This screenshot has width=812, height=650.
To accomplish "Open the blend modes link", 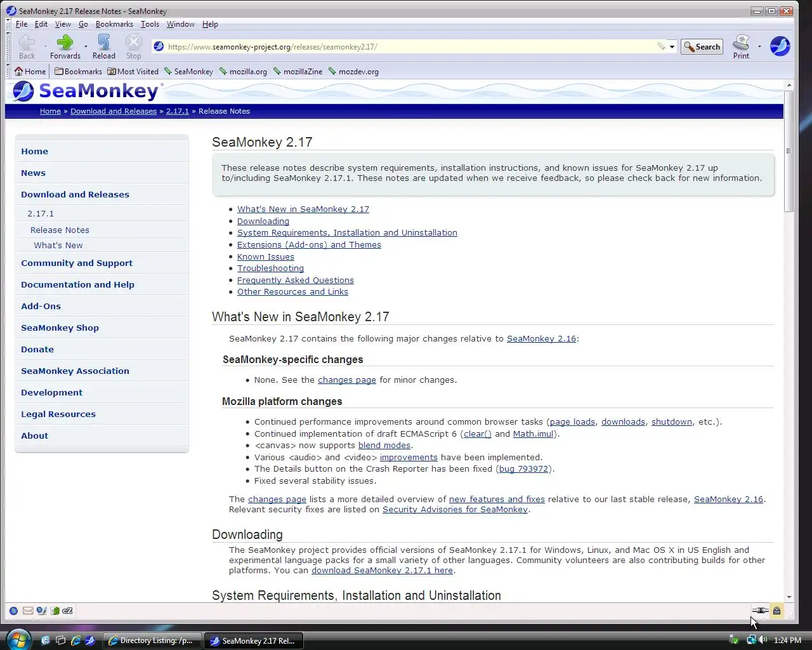I will [x=384, y=445].
